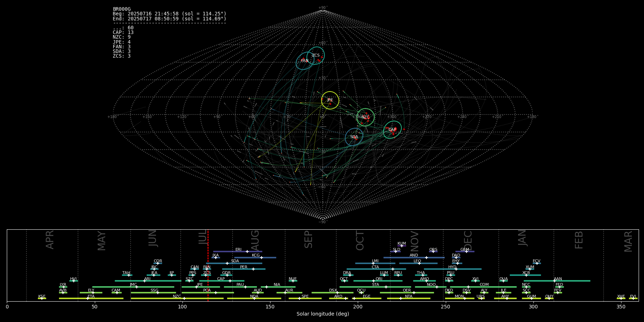
Task: Select the NZC radiant circle on sky map
Action: (365, 117)
